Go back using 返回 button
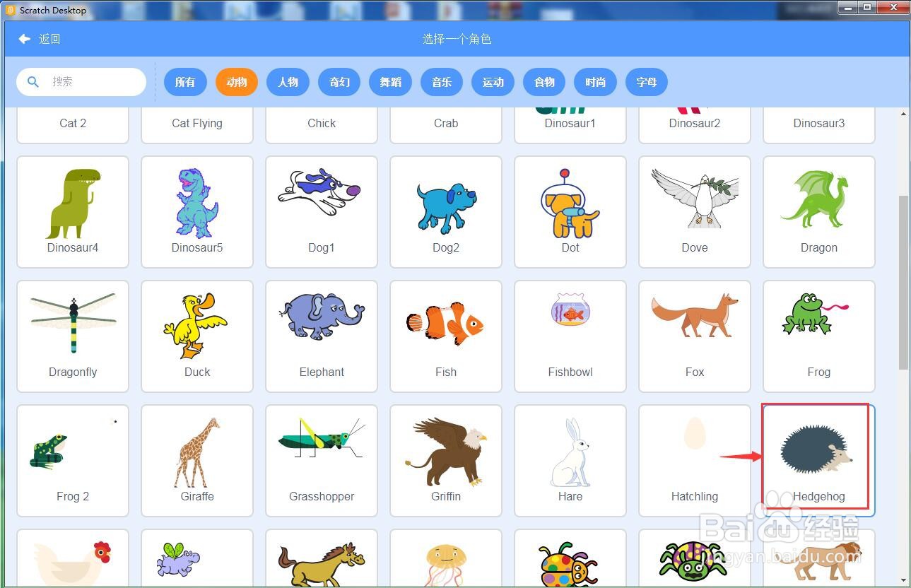The image size is (911, 588). [x=40, y=39]
